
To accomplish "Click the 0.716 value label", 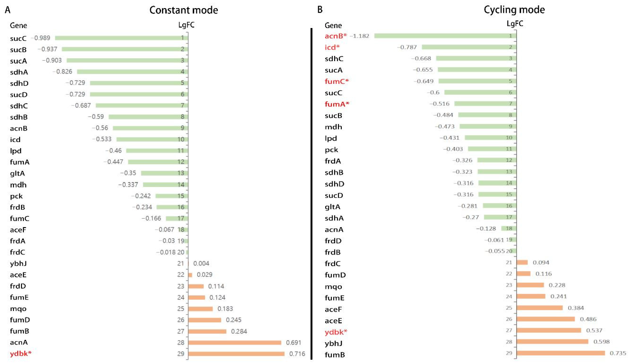I will pos(297,354).
